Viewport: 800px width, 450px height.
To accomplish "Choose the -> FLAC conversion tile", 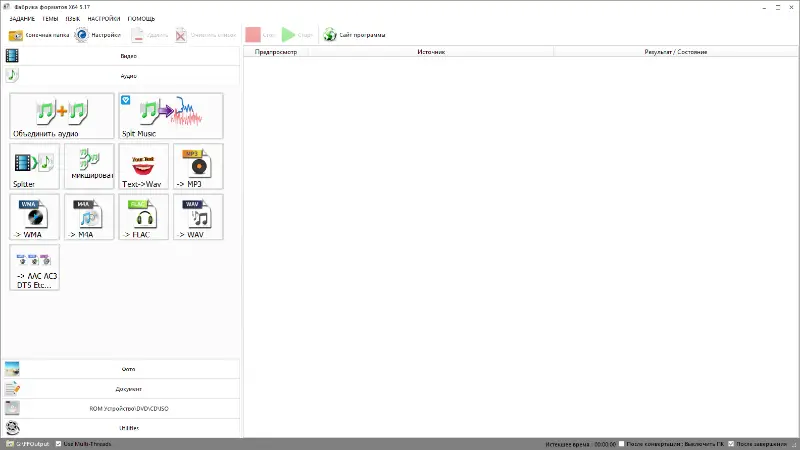I will 144,217.
